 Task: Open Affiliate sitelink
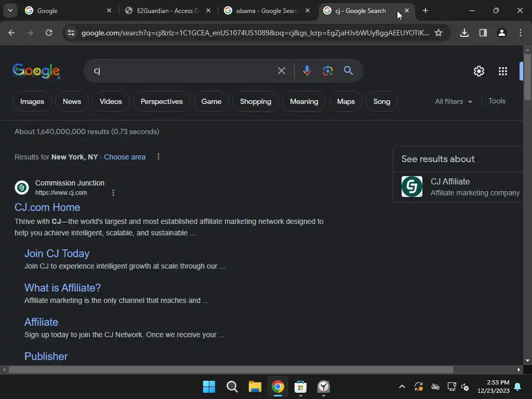coord(41,322)
